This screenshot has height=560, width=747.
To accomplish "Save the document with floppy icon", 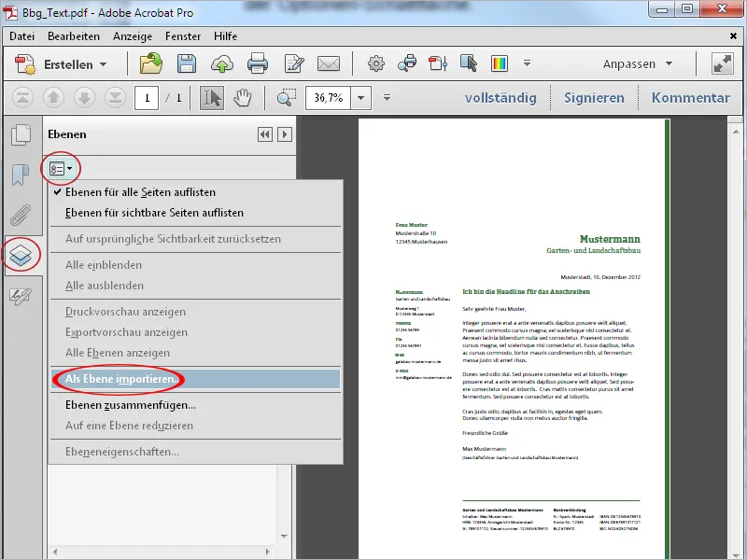I will 186,63.
